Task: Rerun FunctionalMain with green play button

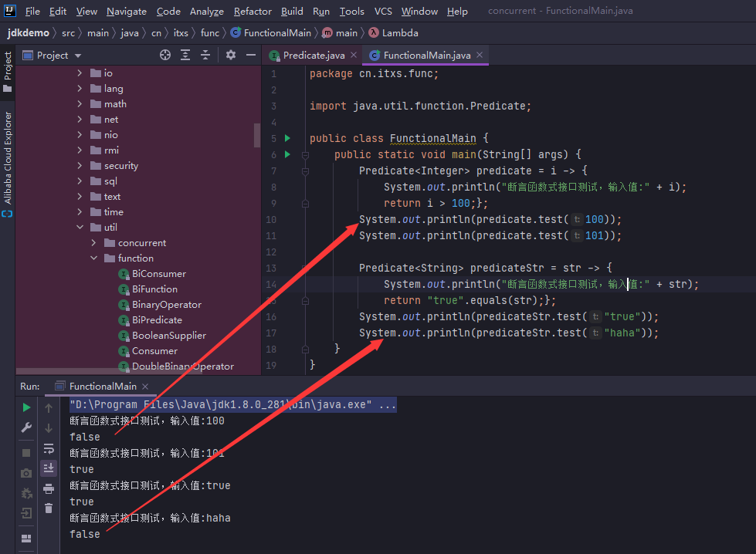Action: coord(26,407)
